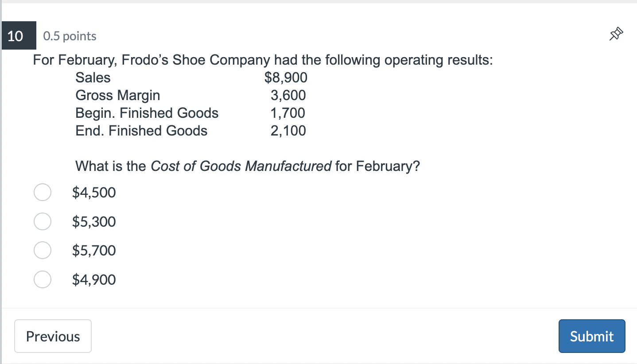This screenshot has height=364, width=637.
Task: Click the $5,300 answer text label
Action: pos(93,221)
